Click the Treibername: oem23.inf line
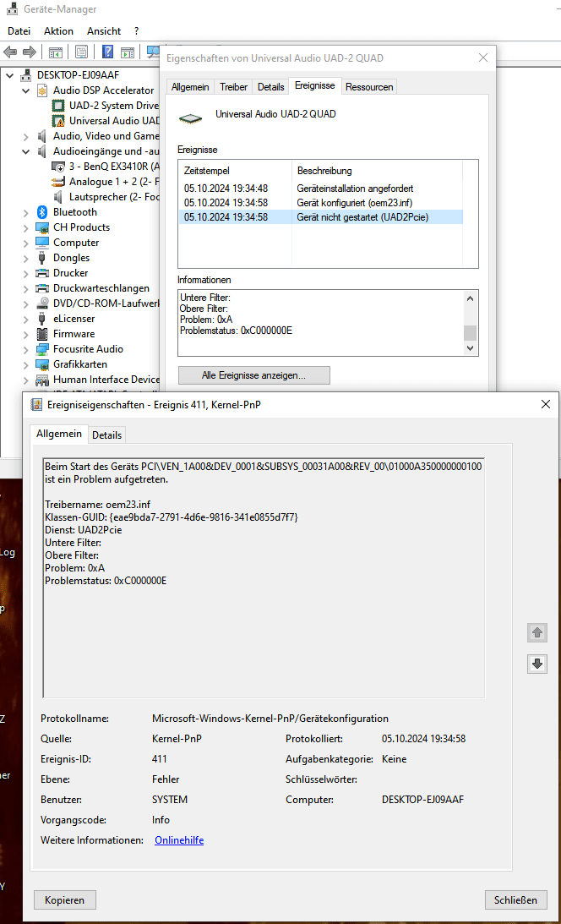The height and width of the screenshot is (924, 561). (98, 505)
